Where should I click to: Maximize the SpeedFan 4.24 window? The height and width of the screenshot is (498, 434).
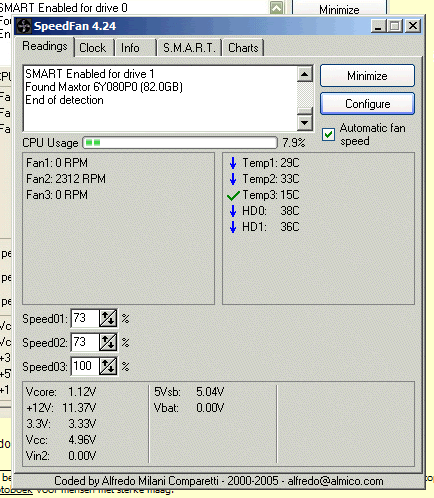[395, 26]
